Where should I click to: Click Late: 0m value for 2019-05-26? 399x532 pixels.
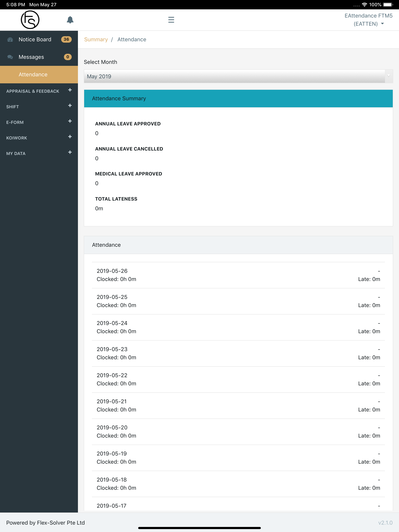[369, 279]
